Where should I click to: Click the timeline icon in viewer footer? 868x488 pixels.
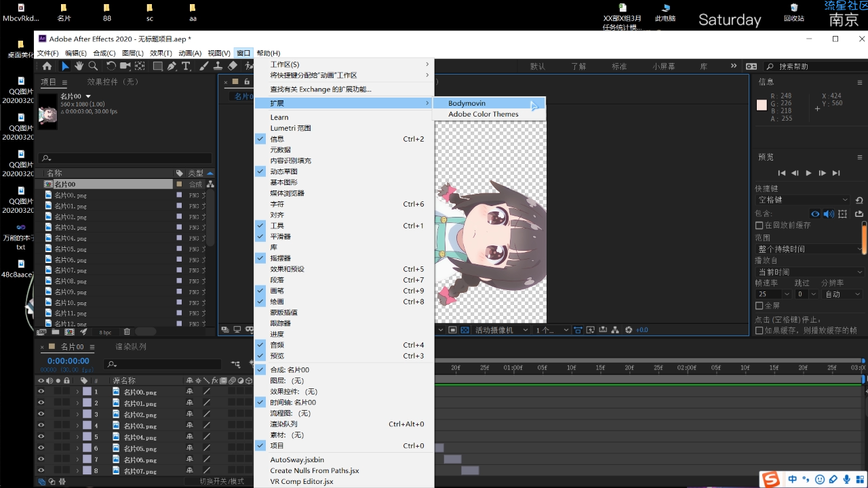point(603,330)
